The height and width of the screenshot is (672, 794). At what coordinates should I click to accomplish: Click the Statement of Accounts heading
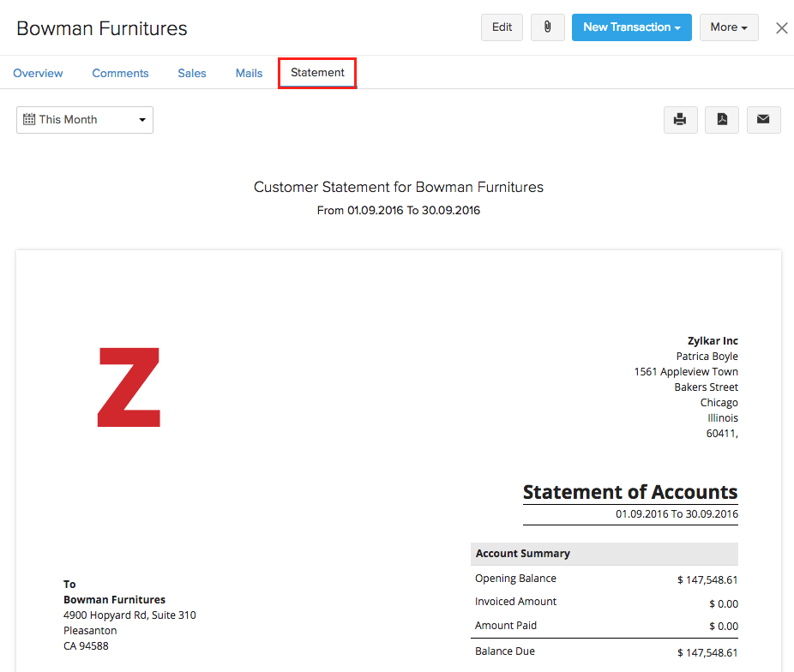629,492
